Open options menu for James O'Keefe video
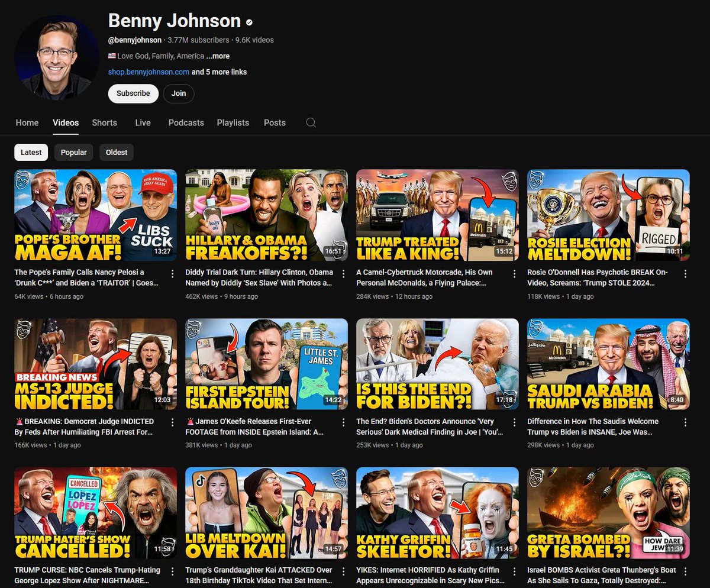710x588 pixels. pos(344,423)
